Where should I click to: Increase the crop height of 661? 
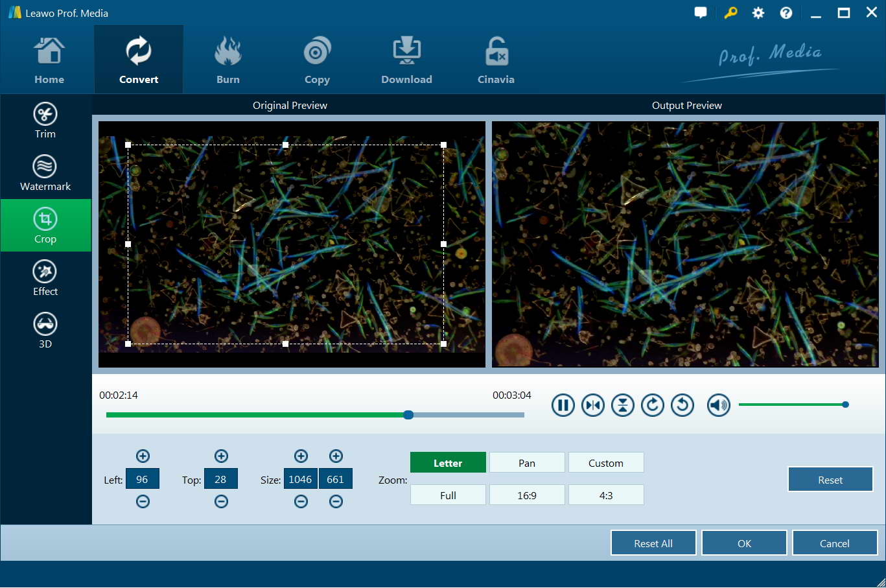coord(336,456)
